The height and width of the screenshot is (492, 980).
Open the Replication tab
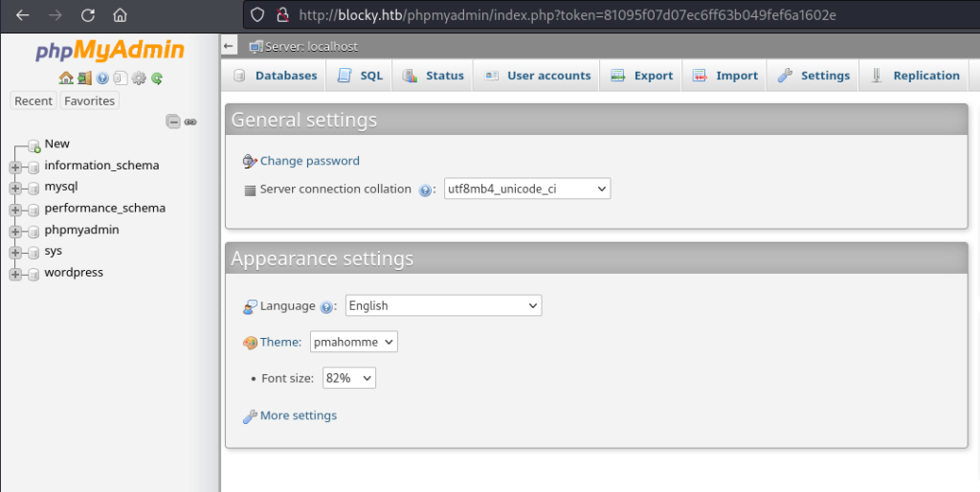915,76
